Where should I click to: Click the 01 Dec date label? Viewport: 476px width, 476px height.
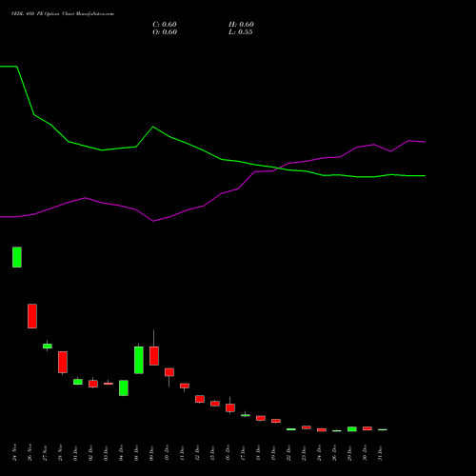[x=75, y=453]
